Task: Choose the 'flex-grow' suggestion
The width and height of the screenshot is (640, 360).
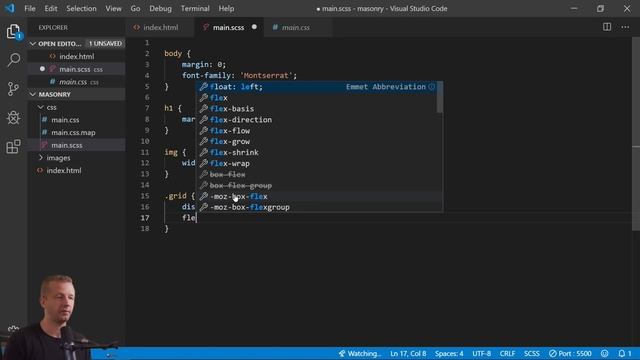Action: pos(316,141)
